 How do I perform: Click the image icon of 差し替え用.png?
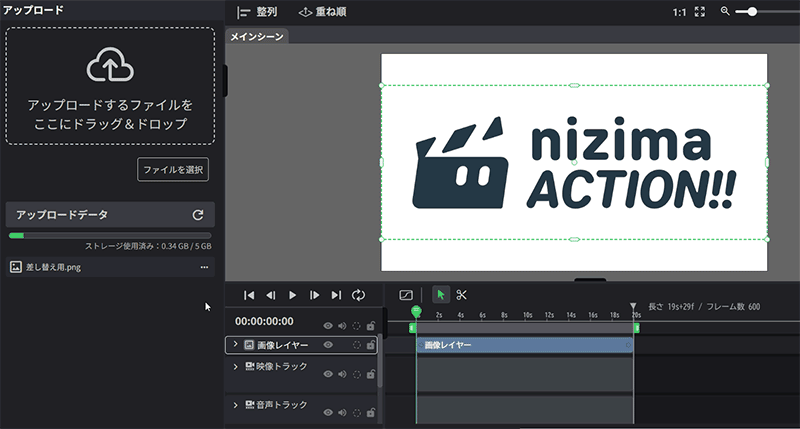pos(16,267)
